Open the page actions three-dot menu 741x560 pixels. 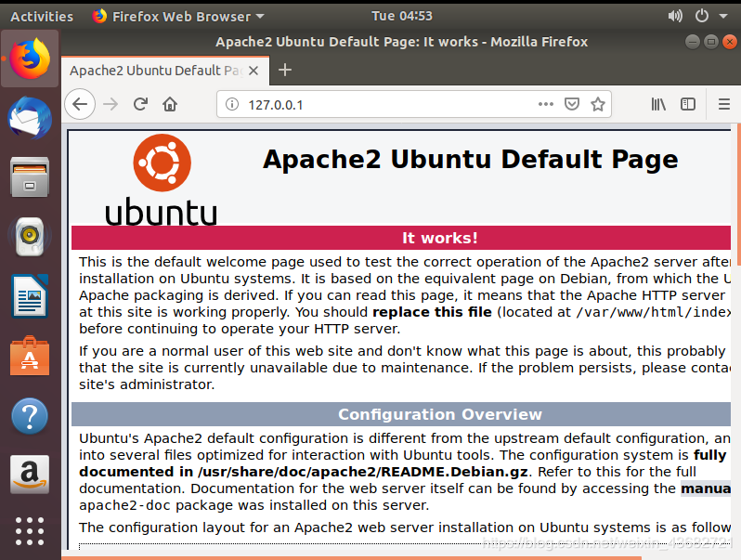coord(546,104)
